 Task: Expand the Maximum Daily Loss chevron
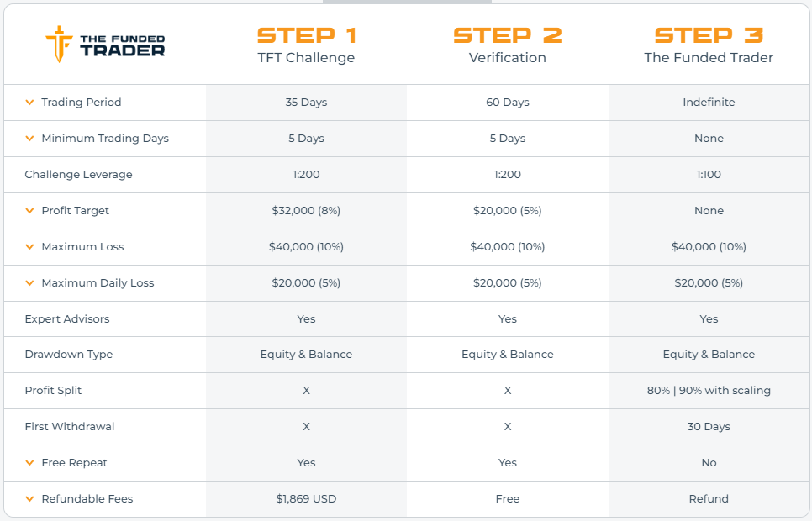coord(30,283)
